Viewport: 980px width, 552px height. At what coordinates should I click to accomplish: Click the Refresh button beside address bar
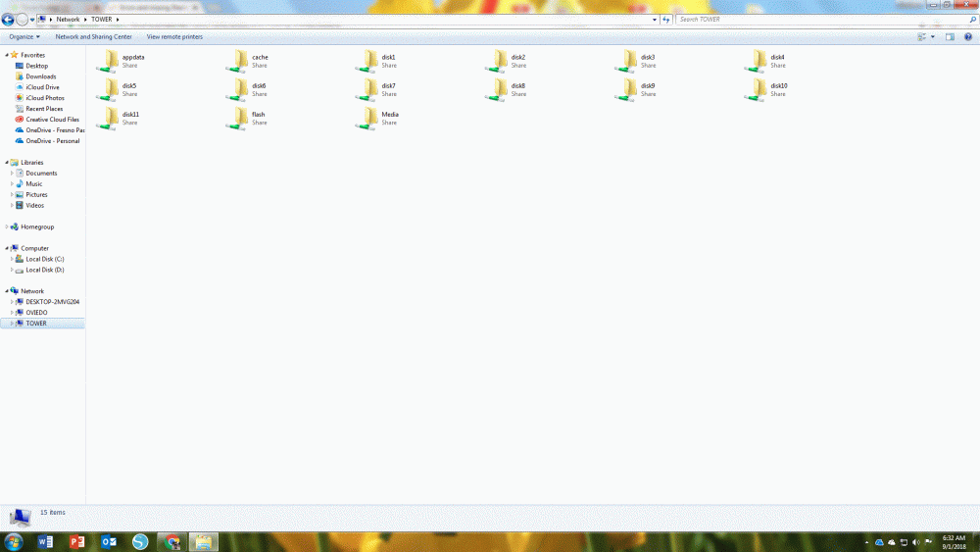pos(666,20)
